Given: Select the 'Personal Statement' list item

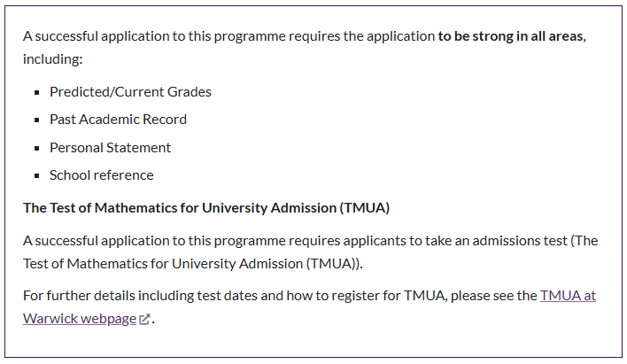Looking at the screenshot, I should coord(110,148).
